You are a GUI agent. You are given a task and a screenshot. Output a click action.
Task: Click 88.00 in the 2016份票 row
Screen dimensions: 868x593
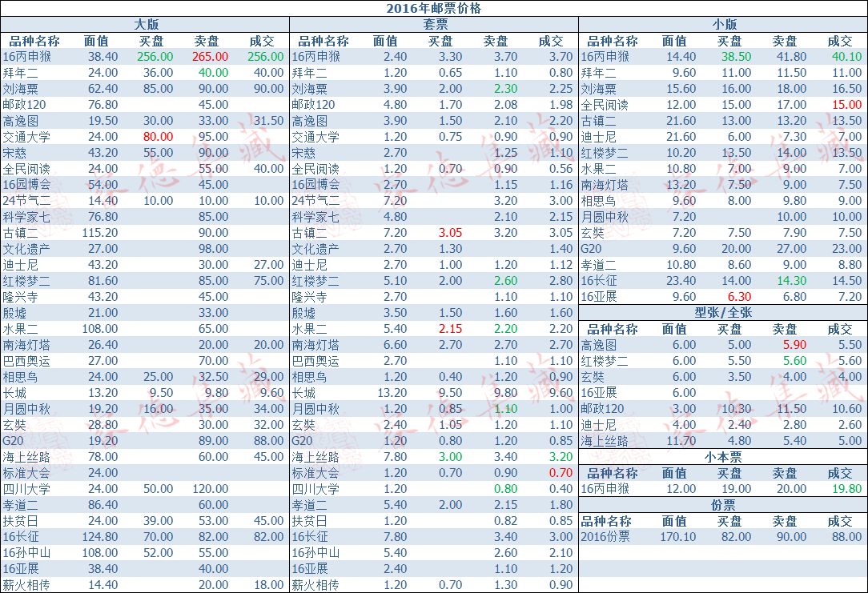(x=847, y=536)
